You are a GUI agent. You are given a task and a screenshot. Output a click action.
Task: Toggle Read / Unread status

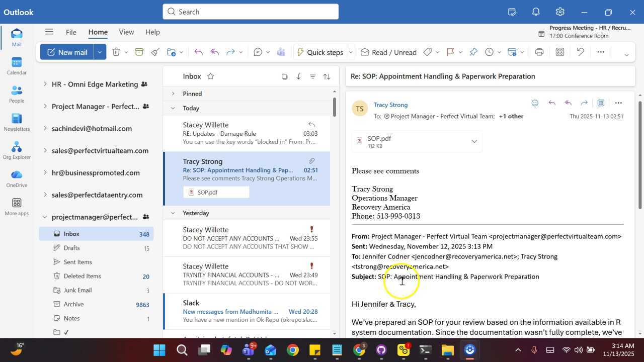388,52
